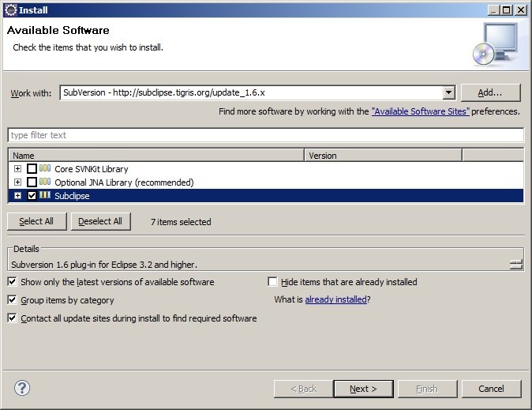The width and height of the screenshot is (532, 410).
Task: Check the Optional JNA Library checkbox
Action: point(32,182)
